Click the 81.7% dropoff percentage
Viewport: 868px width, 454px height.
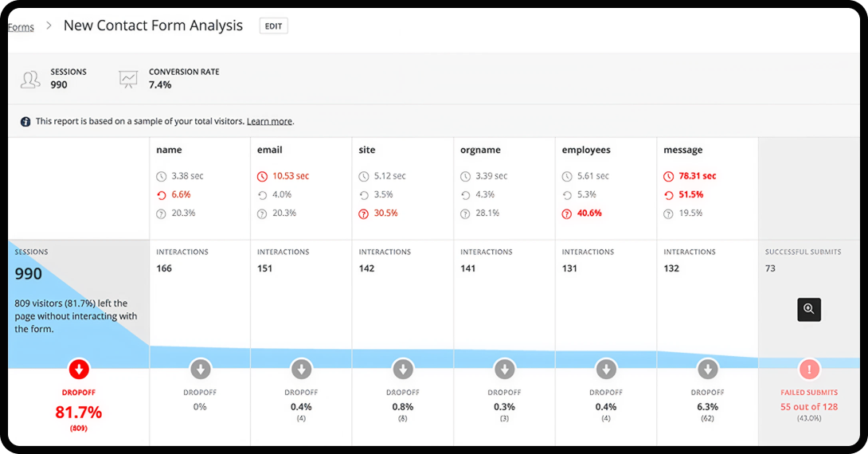click(x=79, y=413)
